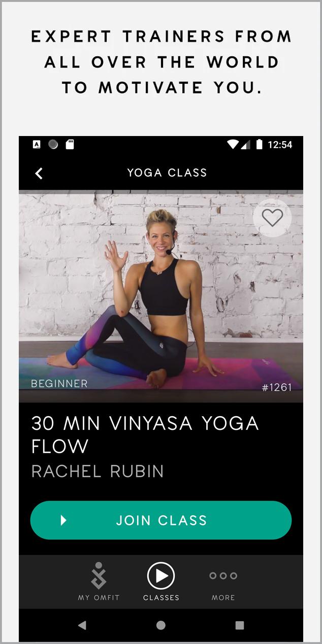Click the Join Class button
322x644 pixels.
(161, 520)
